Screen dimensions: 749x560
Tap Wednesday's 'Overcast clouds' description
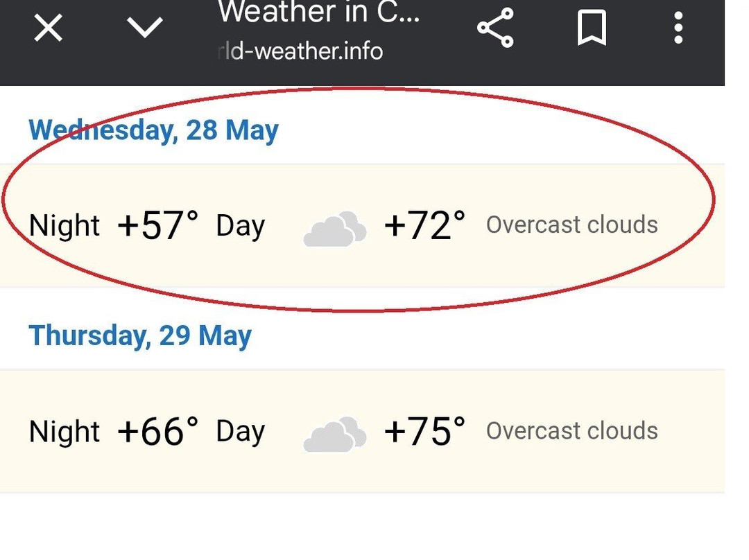tap(571, 225)
